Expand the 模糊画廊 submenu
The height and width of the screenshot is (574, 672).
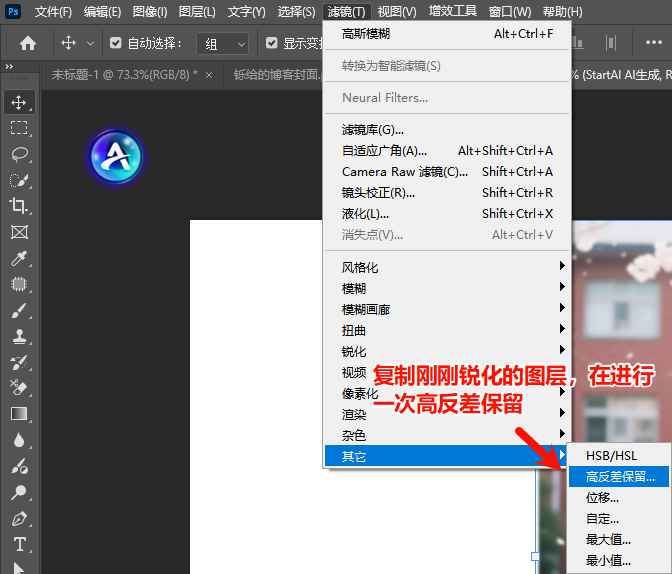click(446, 309)
